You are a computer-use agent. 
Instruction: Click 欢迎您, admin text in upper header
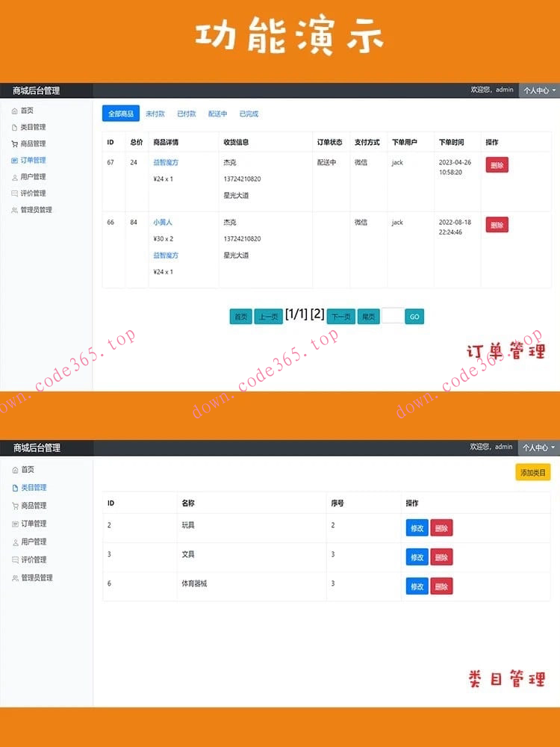click(492, 90)
